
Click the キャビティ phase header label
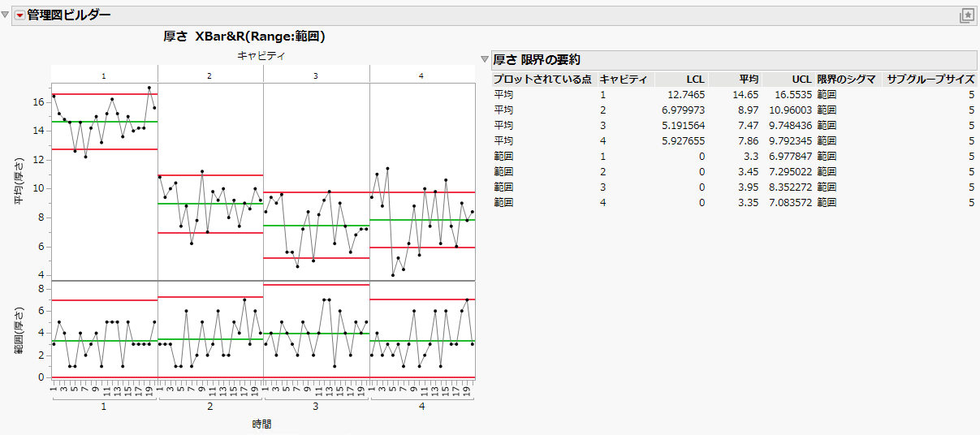pos(260,54)
